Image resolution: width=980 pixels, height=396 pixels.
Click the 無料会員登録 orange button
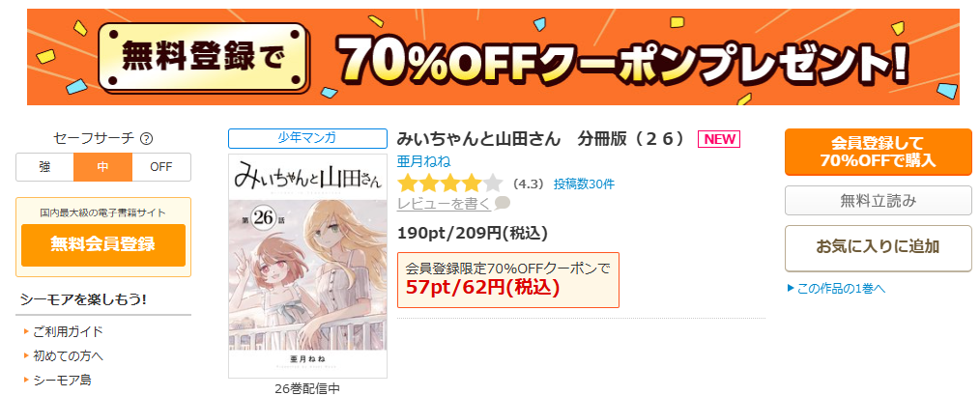[x=103, y=245]
